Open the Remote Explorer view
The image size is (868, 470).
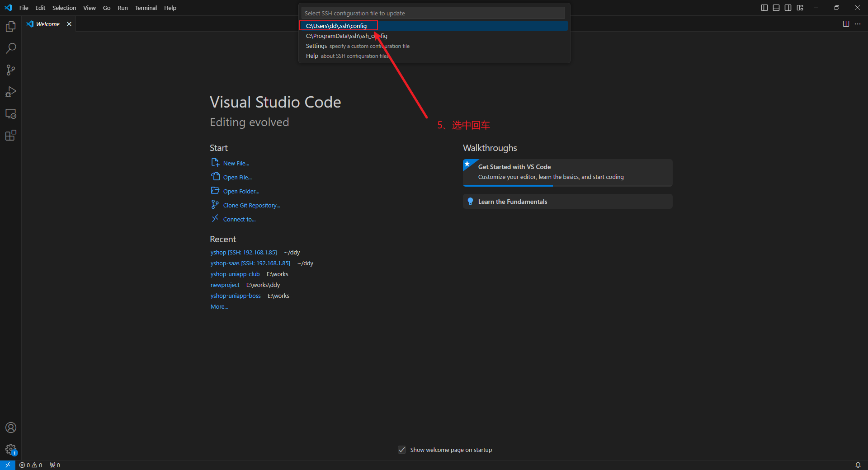11,113
